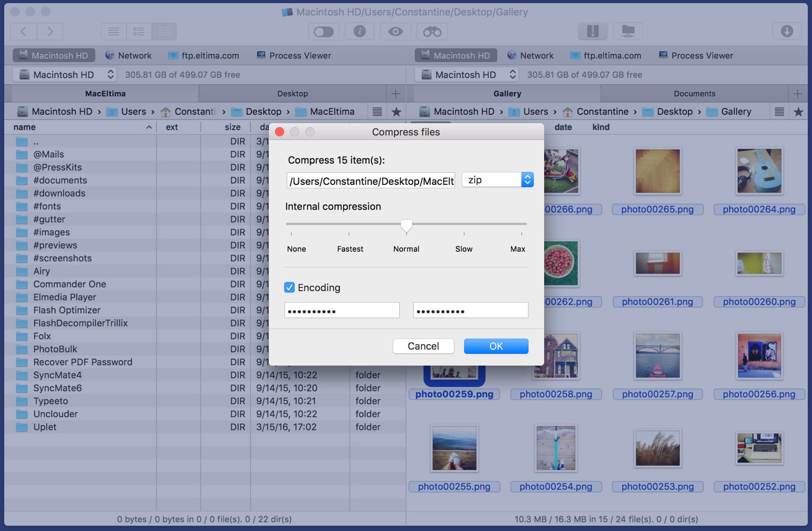Open the file info icon in toolbar
The height and width of the screenshot is (531, 812).
[360, 32]
